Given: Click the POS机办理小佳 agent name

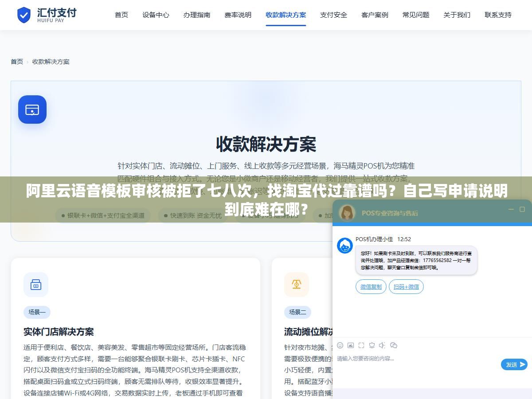Looking at the screenshot, I should click(x=374, y=239).
